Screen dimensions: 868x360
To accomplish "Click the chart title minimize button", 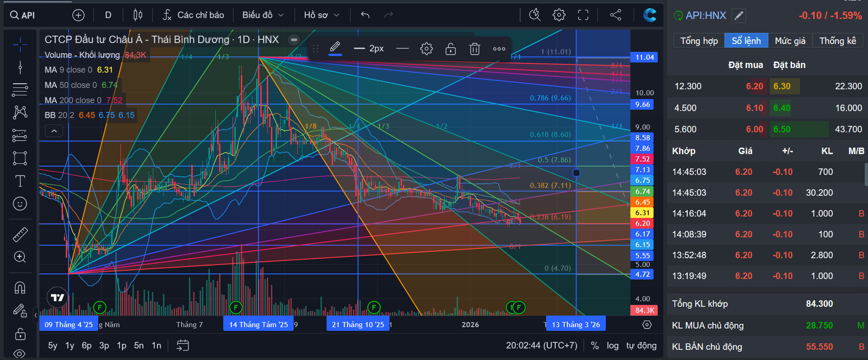I will pyautogui.click(x=294, y=39).
